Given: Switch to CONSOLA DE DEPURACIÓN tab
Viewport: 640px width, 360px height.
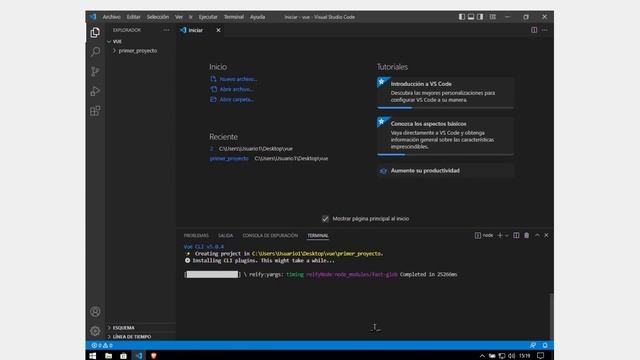Looking at the screenshot, I should [270, 236].
